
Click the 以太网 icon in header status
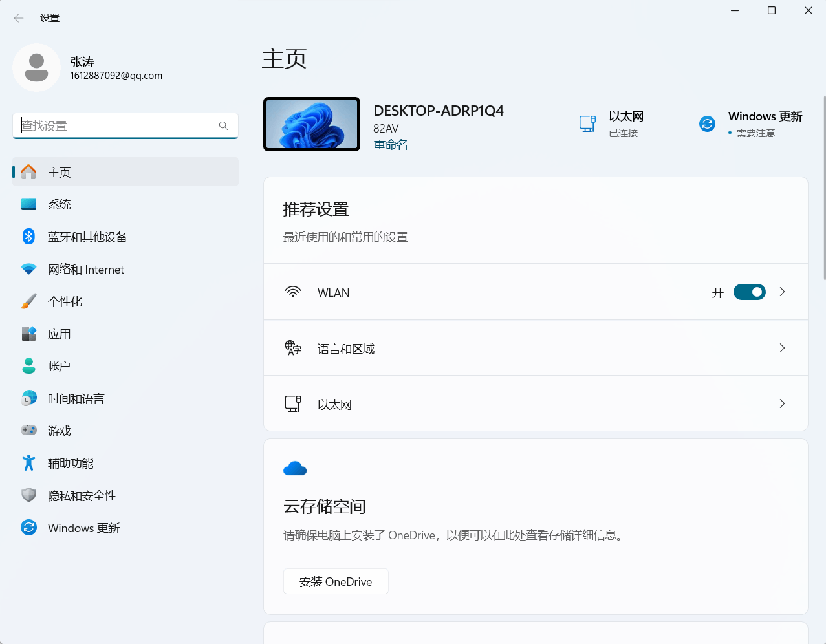click(x=587, y=123)
